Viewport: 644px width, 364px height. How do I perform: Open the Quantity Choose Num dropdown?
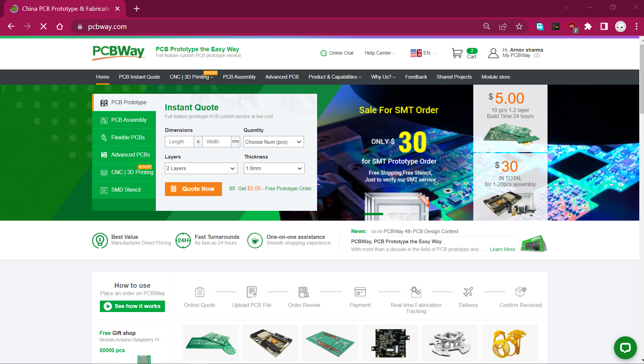[x=274, y=142]
